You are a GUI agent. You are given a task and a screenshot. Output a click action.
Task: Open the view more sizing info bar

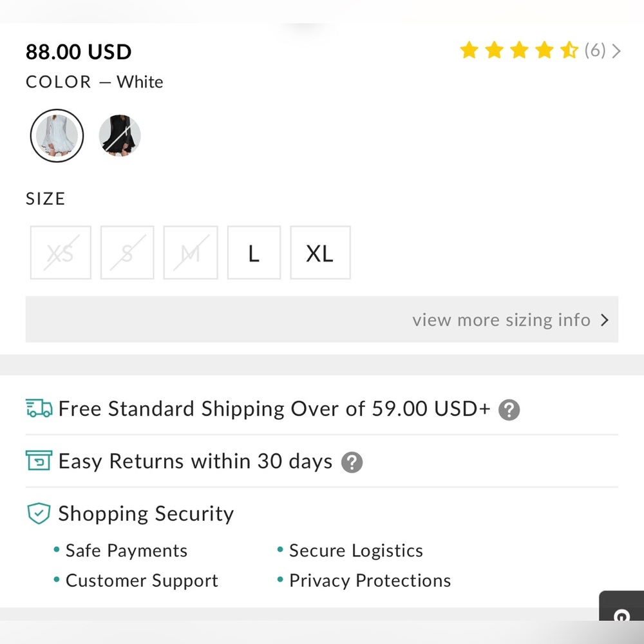[x=321, y=319]
